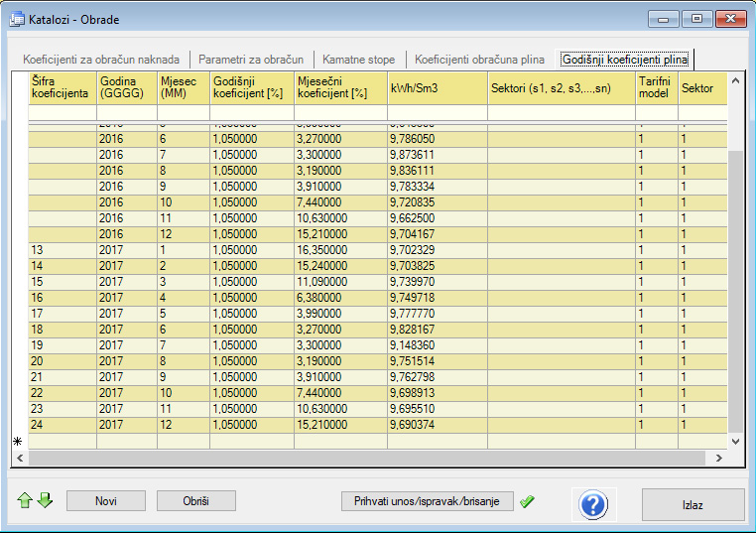Open the Parametri za obračun tab
Screen dimensions: 756x533
(x=251, y=60)
